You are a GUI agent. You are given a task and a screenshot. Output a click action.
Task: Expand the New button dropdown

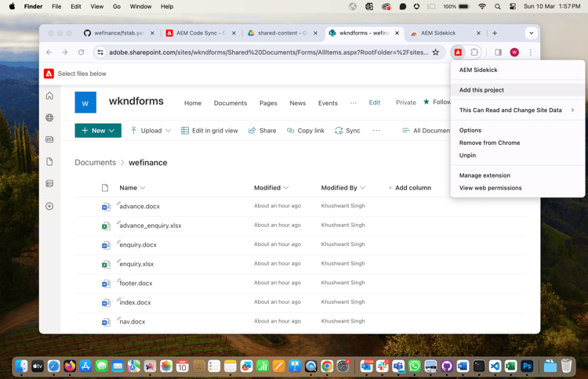click(x=112, y=131)
